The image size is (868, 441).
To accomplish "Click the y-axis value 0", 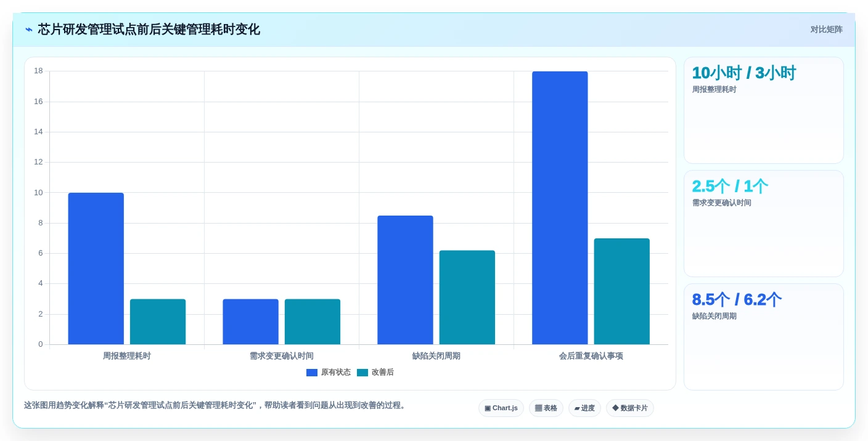I will tap(41, 344).
